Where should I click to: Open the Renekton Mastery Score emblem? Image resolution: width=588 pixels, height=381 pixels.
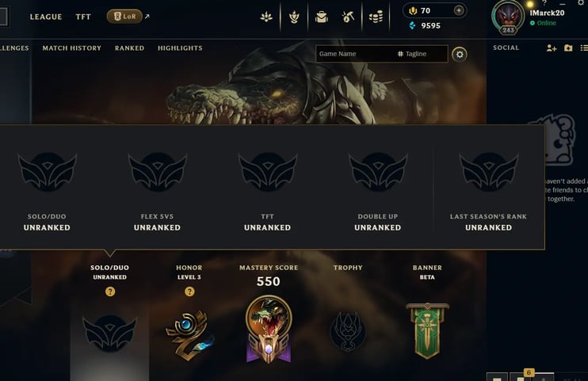pyautogui.click(x=269, y=330)
